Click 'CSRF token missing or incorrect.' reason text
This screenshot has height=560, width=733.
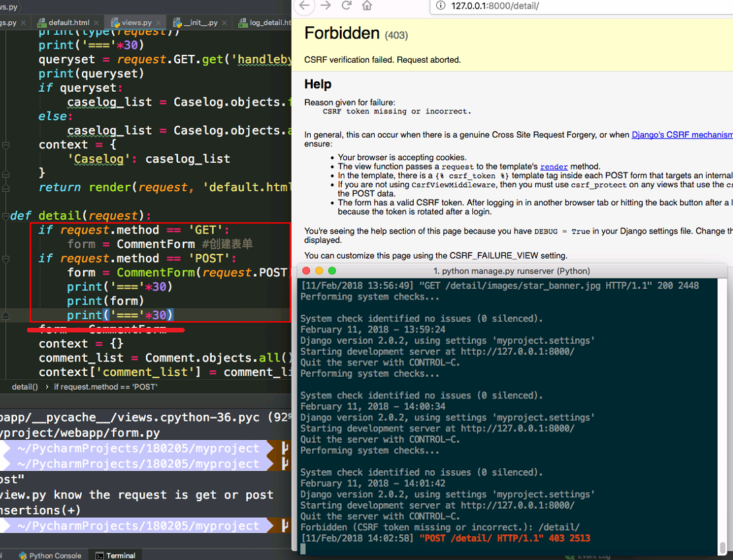pyautogui.click(x=397, y=111)
